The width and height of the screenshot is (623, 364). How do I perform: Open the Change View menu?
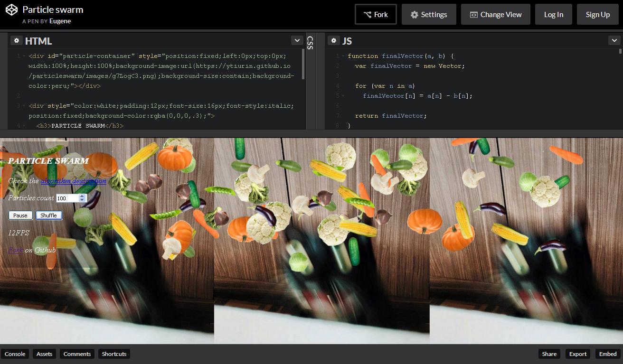(496, 15)
